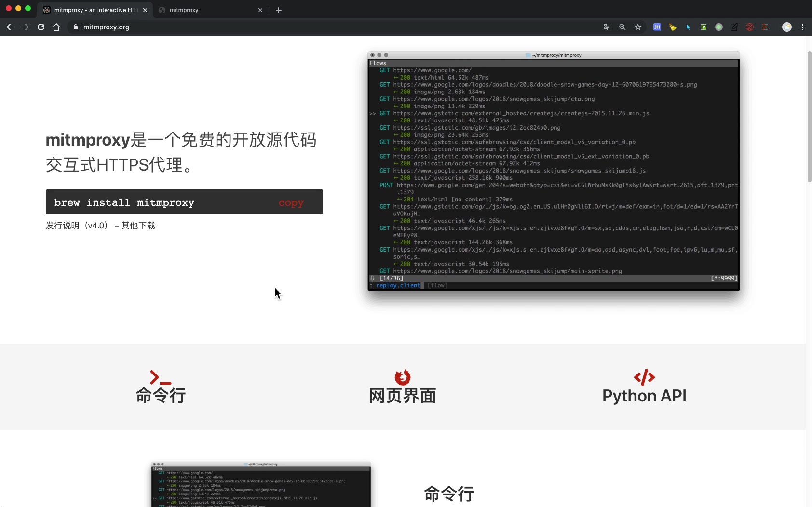Open the browser home page
812x507 pixels.
(x=56, y=27)
